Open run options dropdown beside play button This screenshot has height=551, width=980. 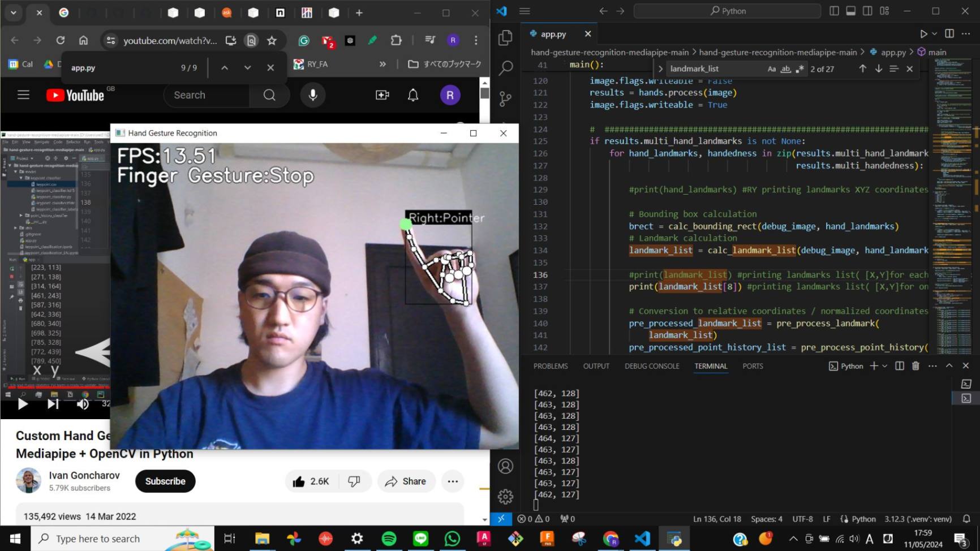(934, 34)
